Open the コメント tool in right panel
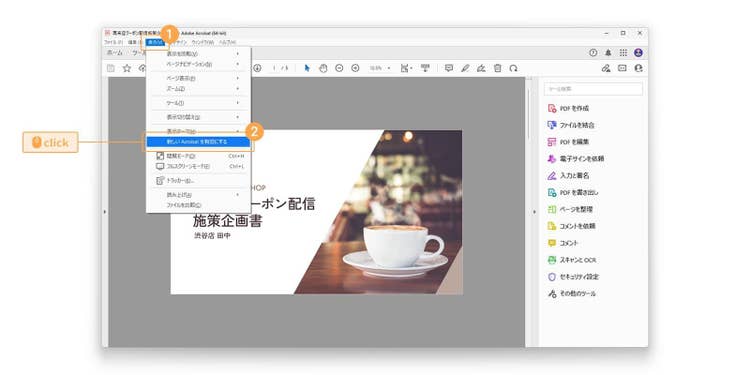The image size is (750, 375). coord(563,243)
